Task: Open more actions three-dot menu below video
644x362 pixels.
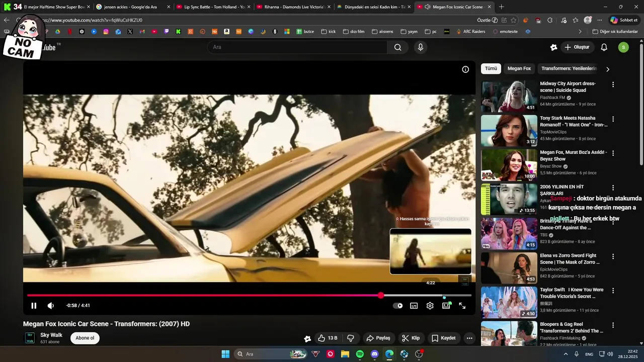Action: tap(469, 338)
